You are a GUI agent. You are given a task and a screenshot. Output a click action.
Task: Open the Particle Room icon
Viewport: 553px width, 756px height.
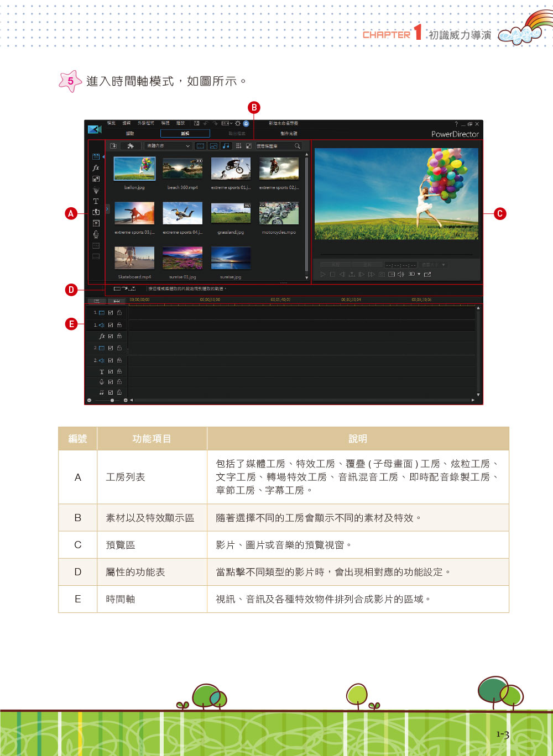pyautogui.click(x=96, y=190)
